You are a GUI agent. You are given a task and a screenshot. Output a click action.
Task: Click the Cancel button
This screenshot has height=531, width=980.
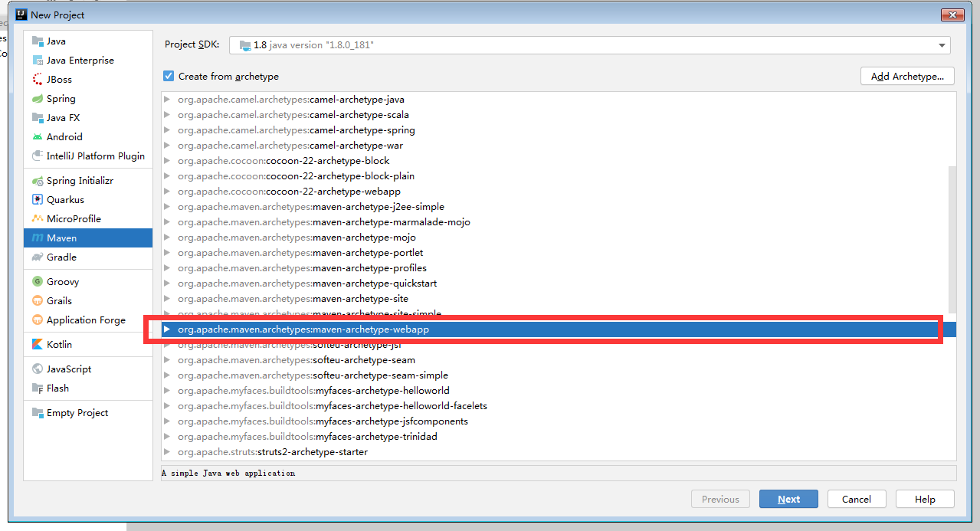click(857, 499)
